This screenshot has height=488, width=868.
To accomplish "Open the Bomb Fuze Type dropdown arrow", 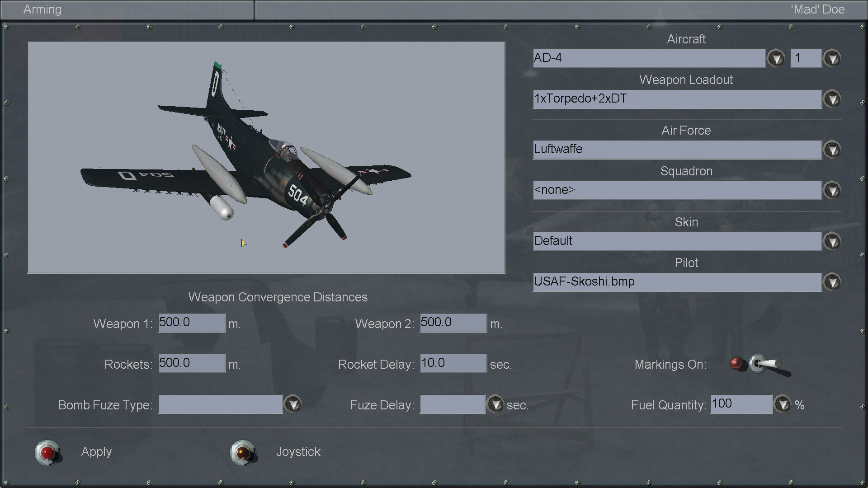I will point(293,404).
